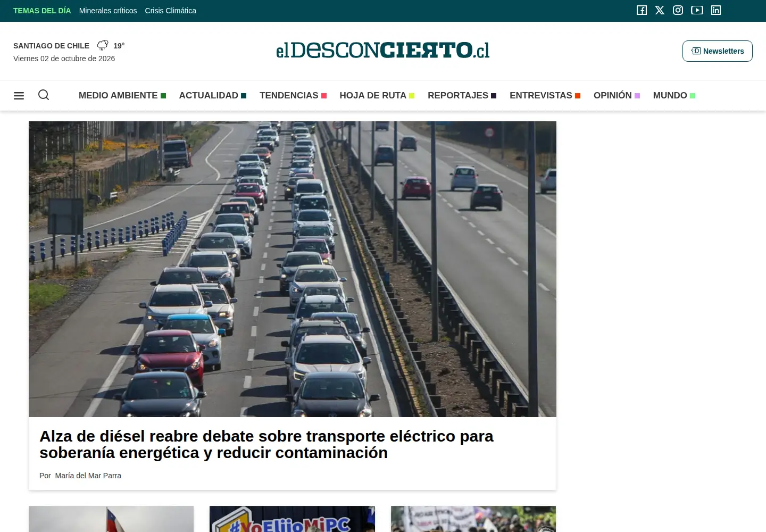Open the LinkedIn social icon
766x532 pixels.
tap(716, 10)
